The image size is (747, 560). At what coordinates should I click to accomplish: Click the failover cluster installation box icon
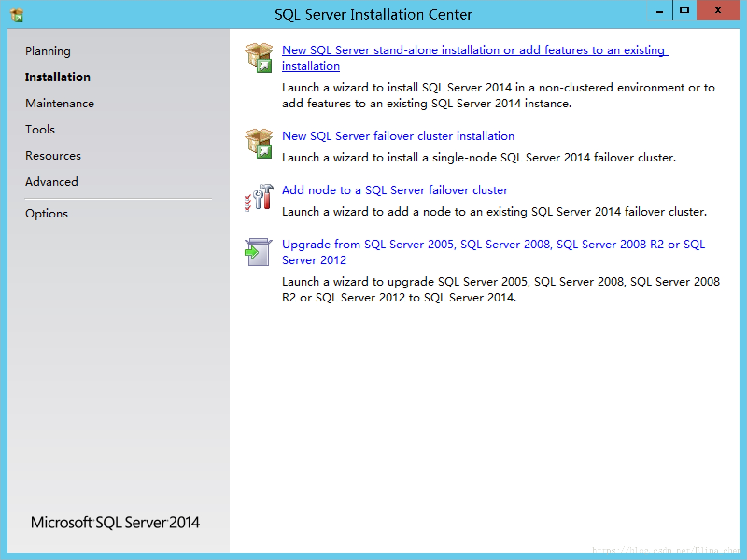259,144
